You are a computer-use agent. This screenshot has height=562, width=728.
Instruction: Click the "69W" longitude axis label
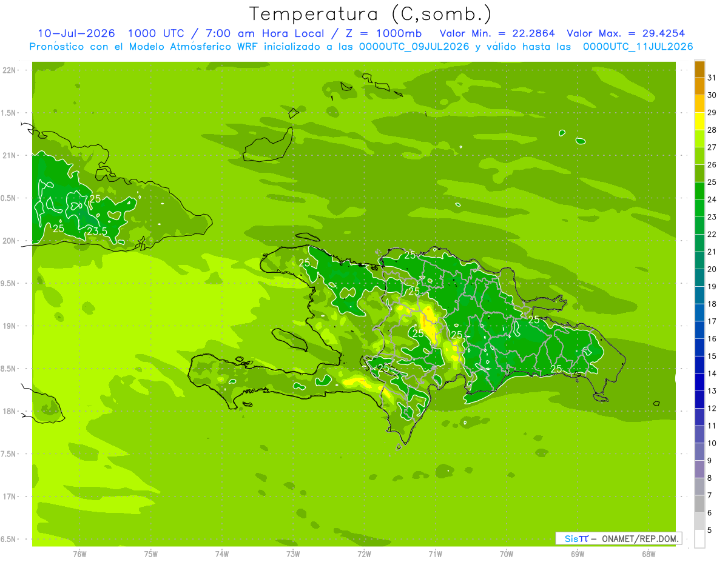[578, 554]
